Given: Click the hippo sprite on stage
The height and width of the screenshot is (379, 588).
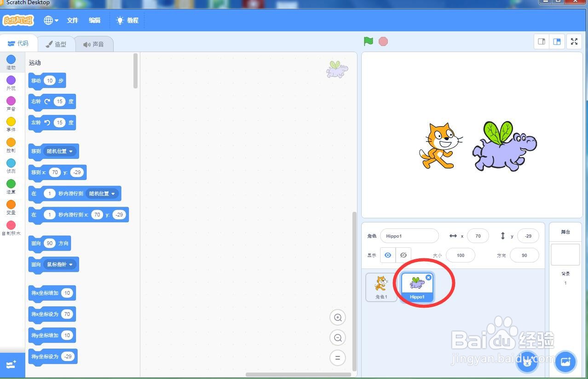Looking at the screenshot, I should 504,146.
